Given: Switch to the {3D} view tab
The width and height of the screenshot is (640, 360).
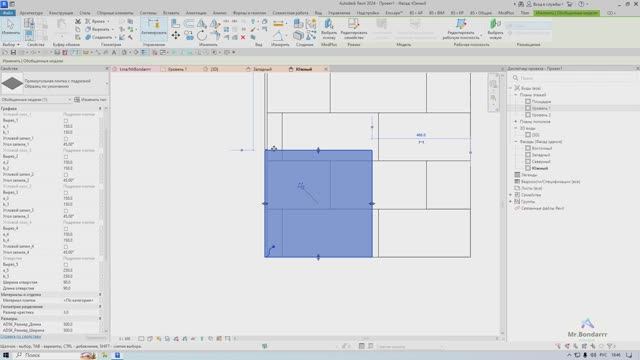Looking at the screenshot, I should click(214, 69).
